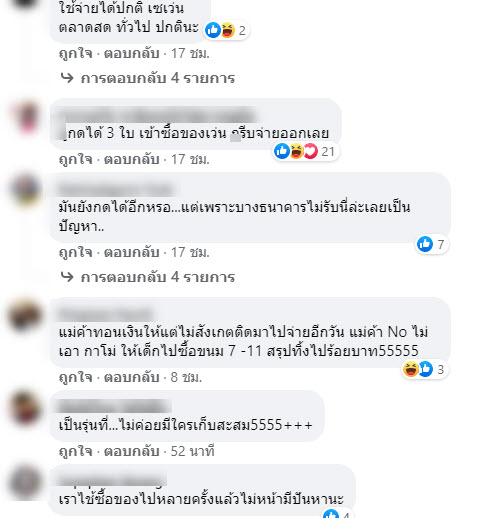Click the laughing emoji on the top 2-reaction comment
Viewport: 486px width, 518px height.
coord(227,30)
